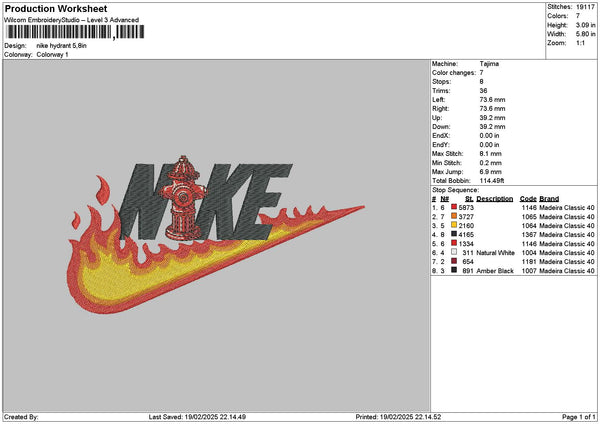Select the Natural White color swatch
The height and width of the screenshot is (424, 600).
point(454,252)
